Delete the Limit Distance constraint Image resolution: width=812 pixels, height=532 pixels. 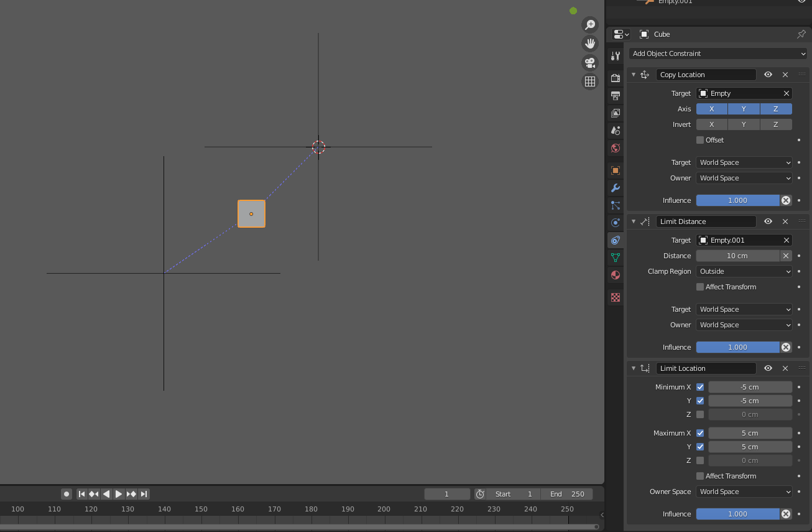785,222
